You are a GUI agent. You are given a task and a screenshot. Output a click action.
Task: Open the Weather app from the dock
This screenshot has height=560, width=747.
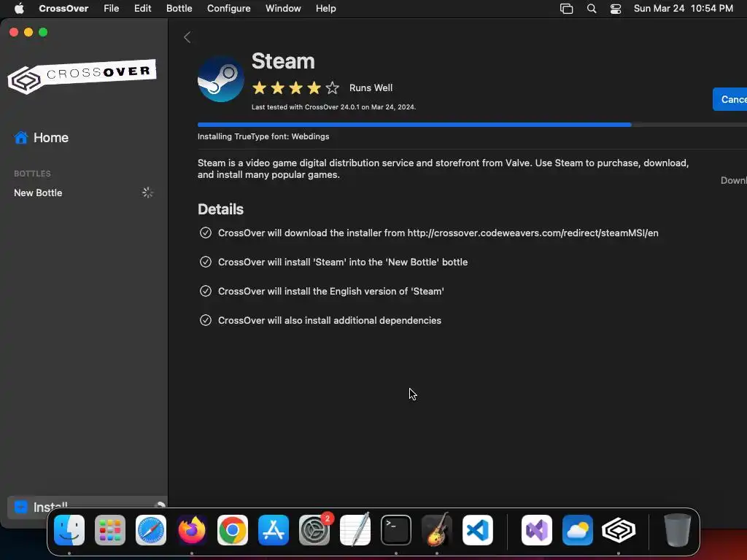pos(578,529)
